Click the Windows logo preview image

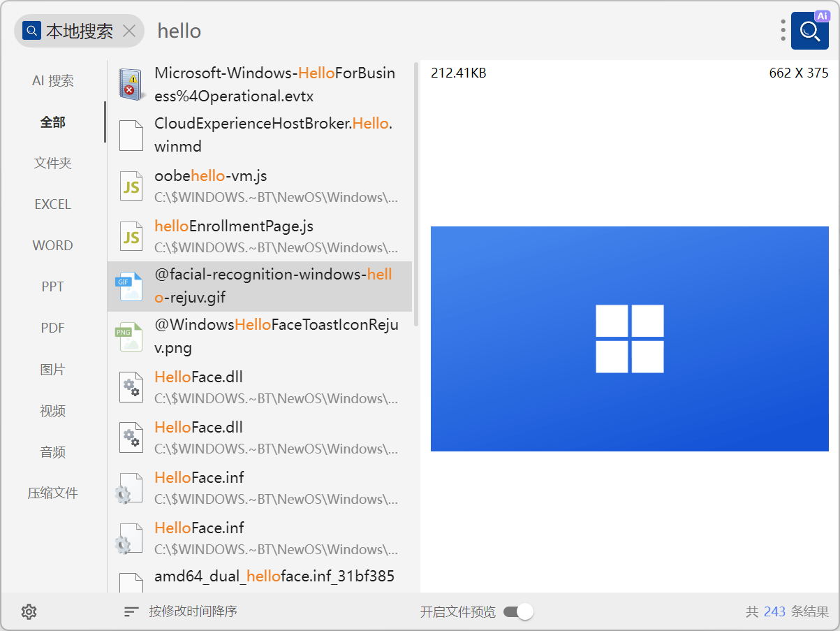click(630, 339)
